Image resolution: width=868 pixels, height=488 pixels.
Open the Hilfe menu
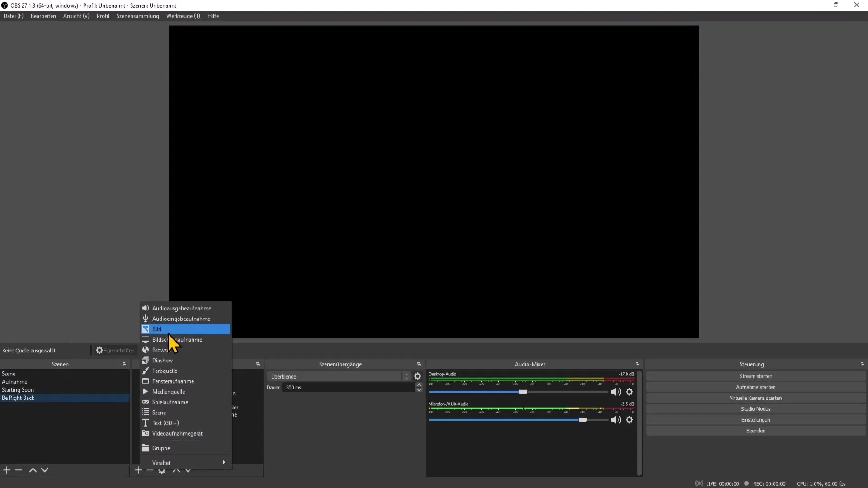213,16
